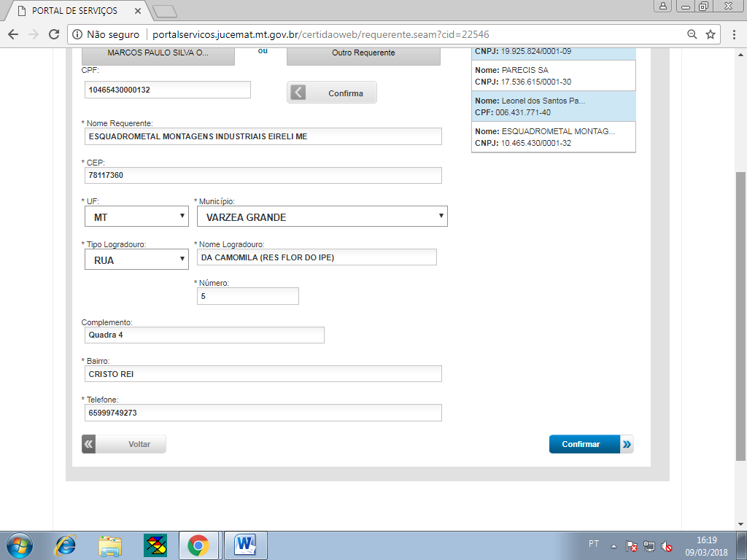Open the zoom magnifier icon in address bar
This screenshot has width=747, height=560.
[692, 34]
